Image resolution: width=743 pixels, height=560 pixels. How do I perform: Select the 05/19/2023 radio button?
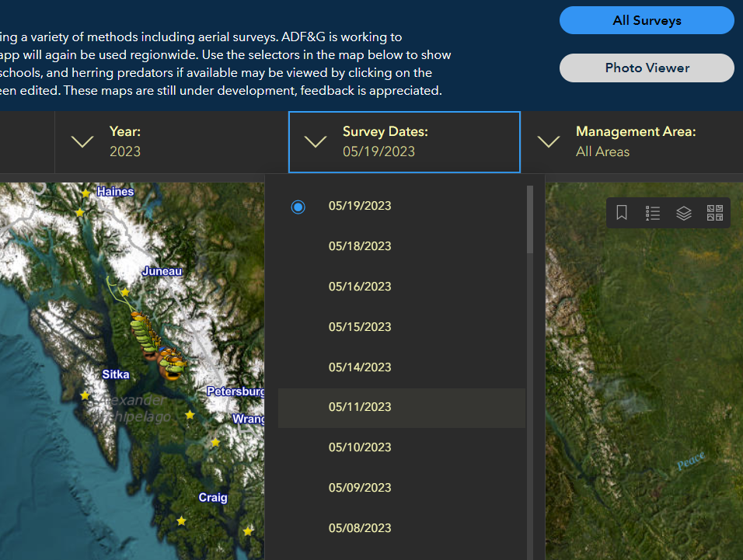point(298,207)
